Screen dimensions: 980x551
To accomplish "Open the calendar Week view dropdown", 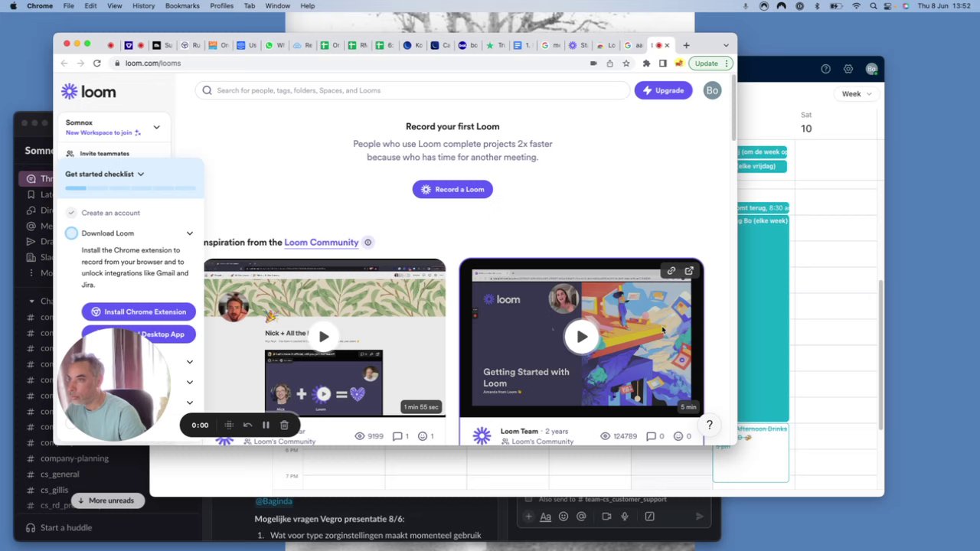I will [x=856, y=94].
